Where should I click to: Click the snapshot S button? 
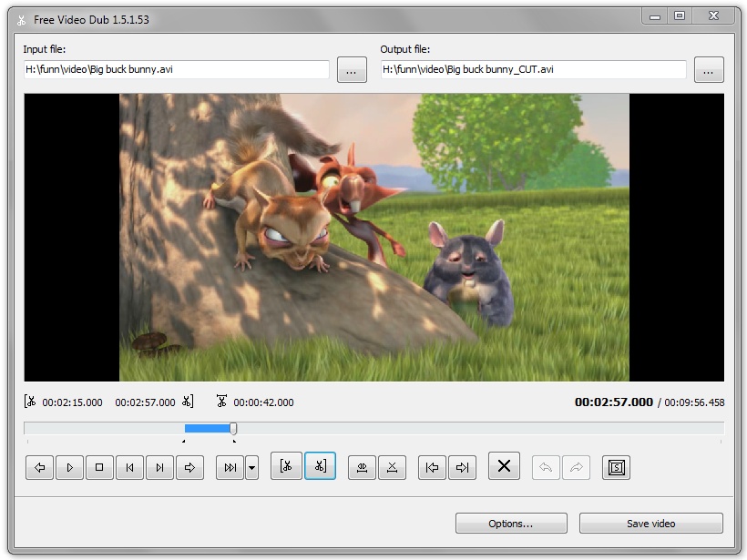point(617,468)
